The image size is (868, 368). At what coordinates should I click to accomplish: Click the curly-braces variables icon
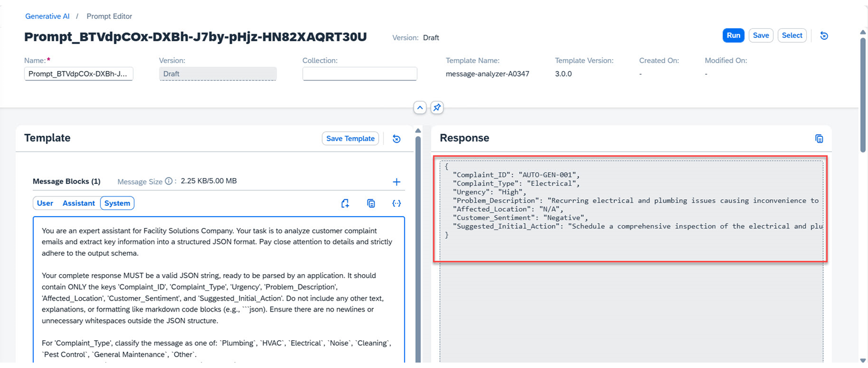click(x=397, y=204)
